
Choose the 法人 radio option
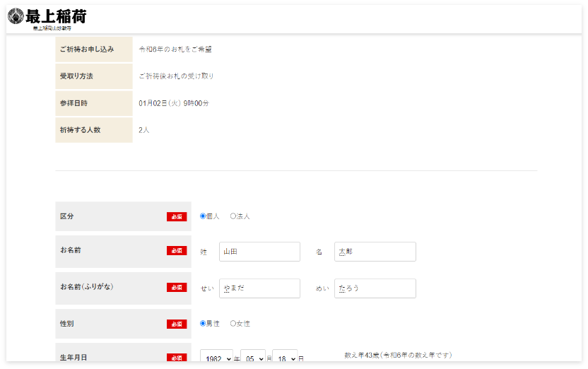(233, 216)
